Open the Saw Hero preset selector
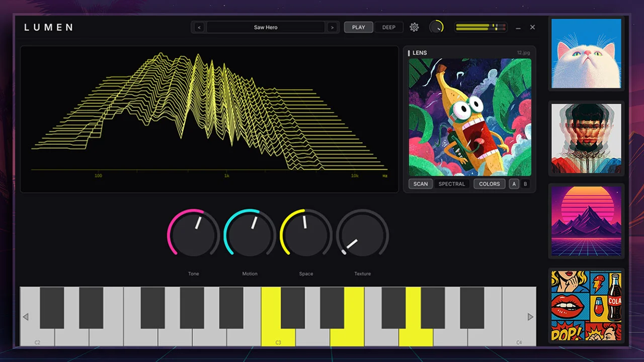This screenshot has height=362, width=644. (x=266, y=27)
